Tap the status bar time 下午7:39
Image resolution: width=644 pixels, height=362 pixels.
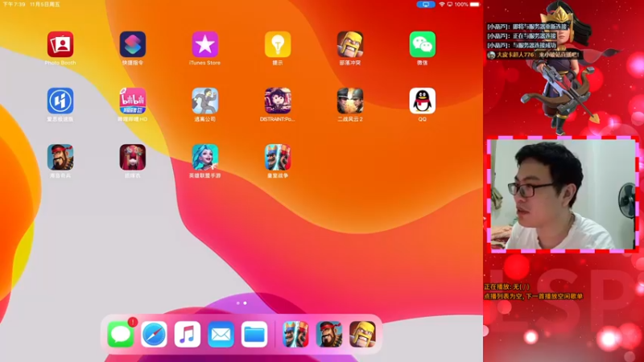coord(14,4)
